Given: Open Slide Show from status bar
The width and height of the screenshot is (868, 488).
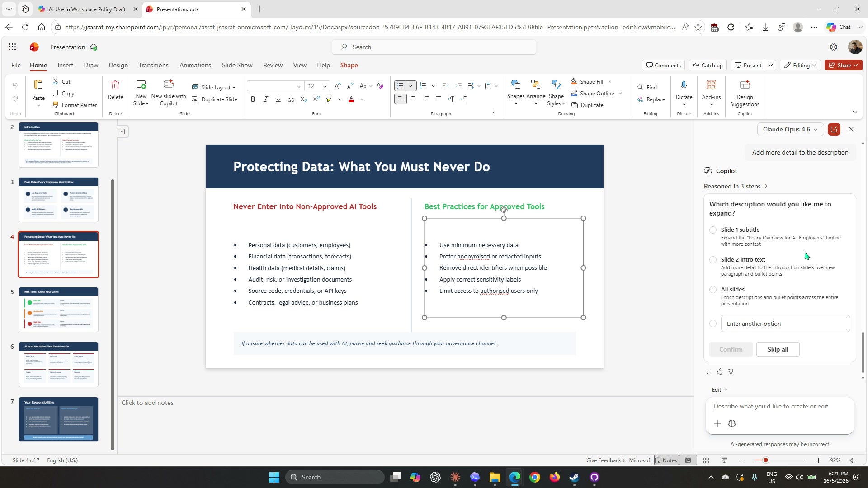Looking at the screenshot, I should coord(724,460).
